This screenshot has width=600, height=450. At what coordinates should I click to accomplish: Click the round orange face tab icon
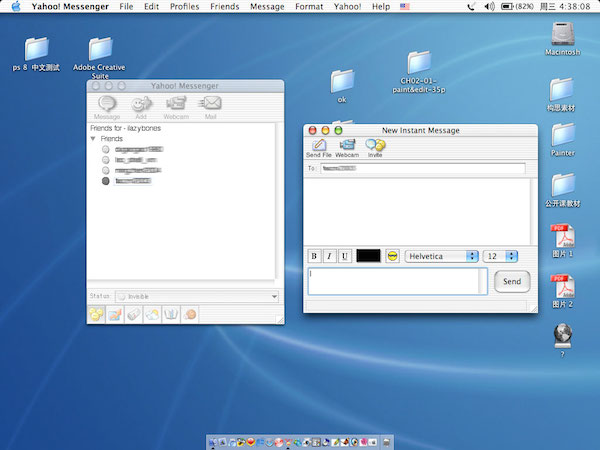click(190, 315)
